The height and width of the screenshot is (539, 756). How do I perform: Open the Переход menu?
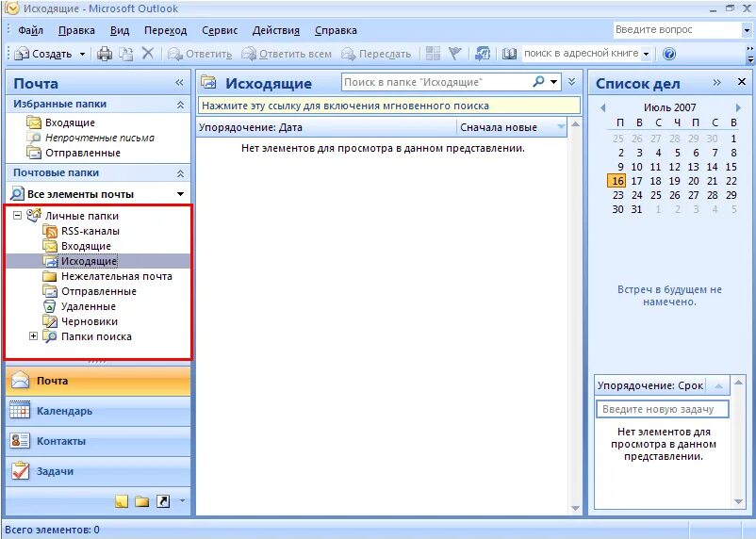[165, 30]
